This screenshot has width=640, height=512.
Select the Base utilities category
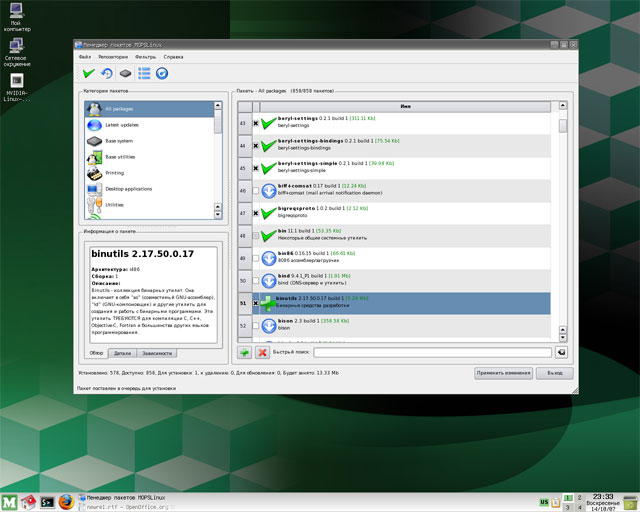click(149, 157)
